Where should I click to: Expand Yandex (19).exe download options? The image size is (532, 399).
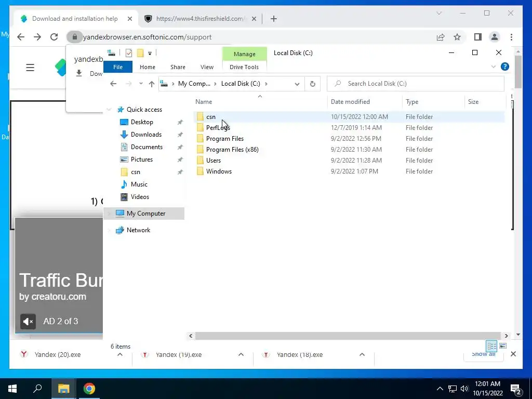pyautogui.click(x=241, y=354)
